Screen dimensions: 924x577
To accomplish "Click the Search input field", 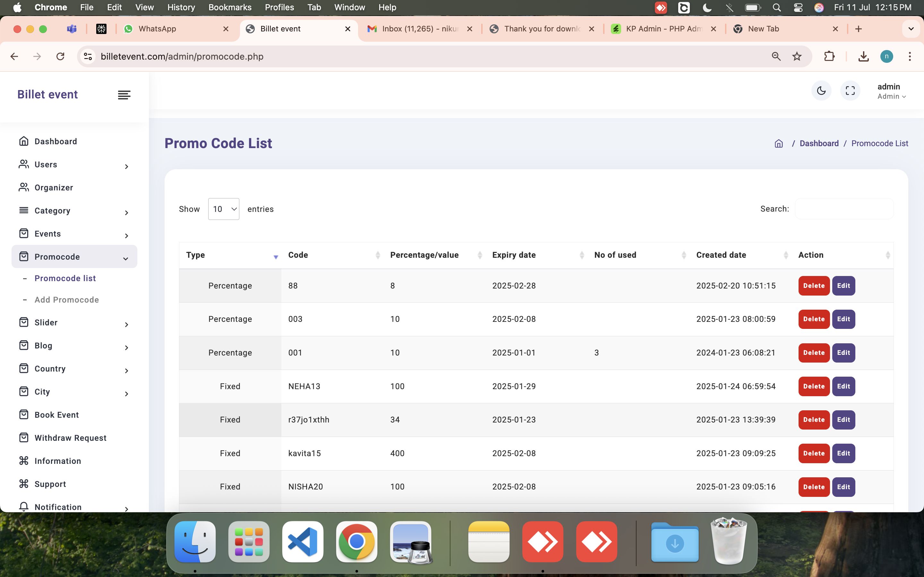I will pyautogui.click(x=844, y=209).
